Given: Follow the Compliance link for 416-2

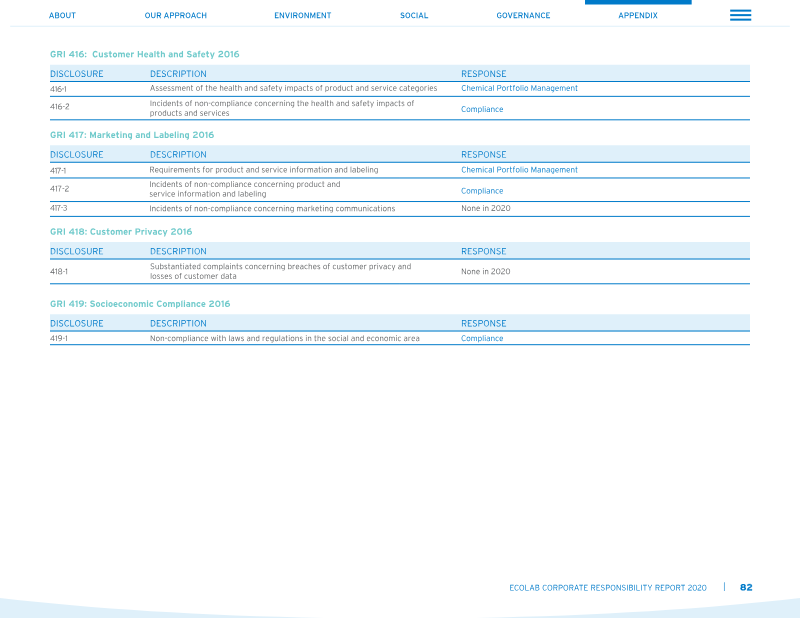Looking at the screenshot, I should [x=482, y=109].
